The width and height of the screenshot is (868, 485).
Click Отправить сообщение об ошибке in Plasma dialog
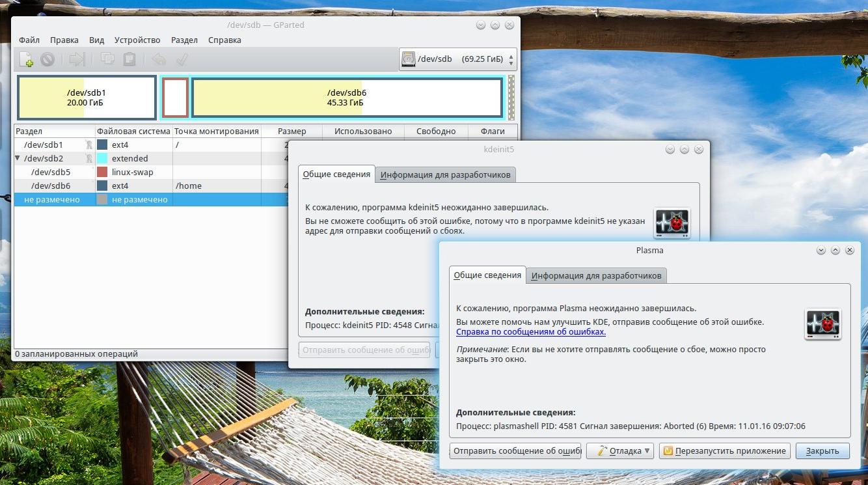(x=515, y=450)
